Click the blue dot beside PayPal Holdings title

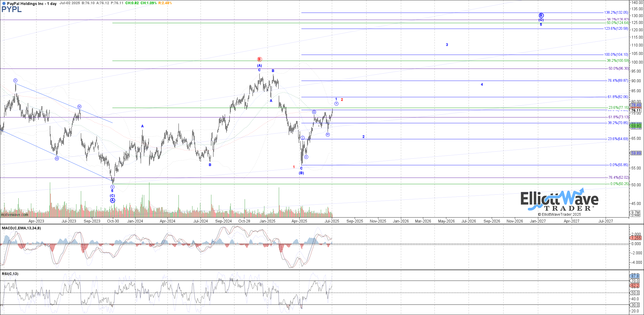(3, 4)
